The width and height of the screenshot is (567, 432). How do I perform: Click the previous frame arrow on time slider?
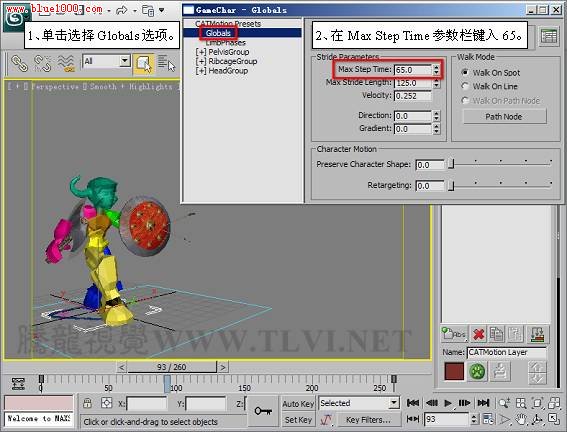pyautogui.click(x=121, y=367)
